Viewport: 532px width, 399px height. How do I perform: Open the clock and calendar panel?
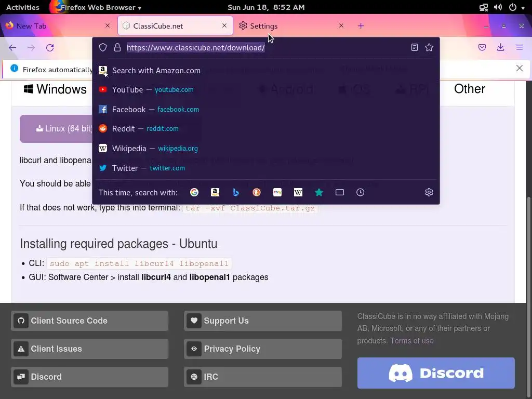[266, 7]
